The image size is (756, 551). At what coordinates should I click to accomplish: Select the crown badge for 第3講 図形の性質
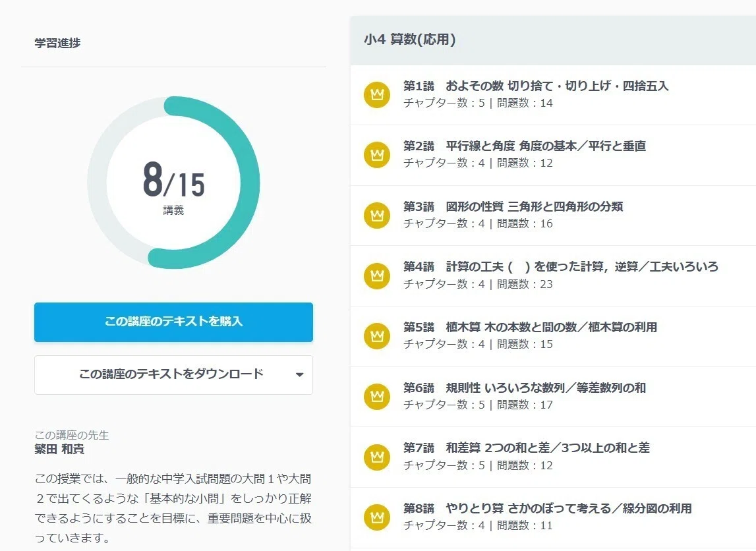coord(377,216)
